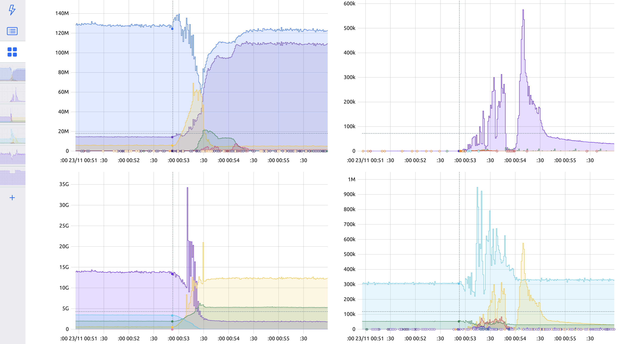Click the lightning bolt icon in sidebar
Image resolution: width=644 pixels, height=344 pixels.
click(x=12, y=10)
